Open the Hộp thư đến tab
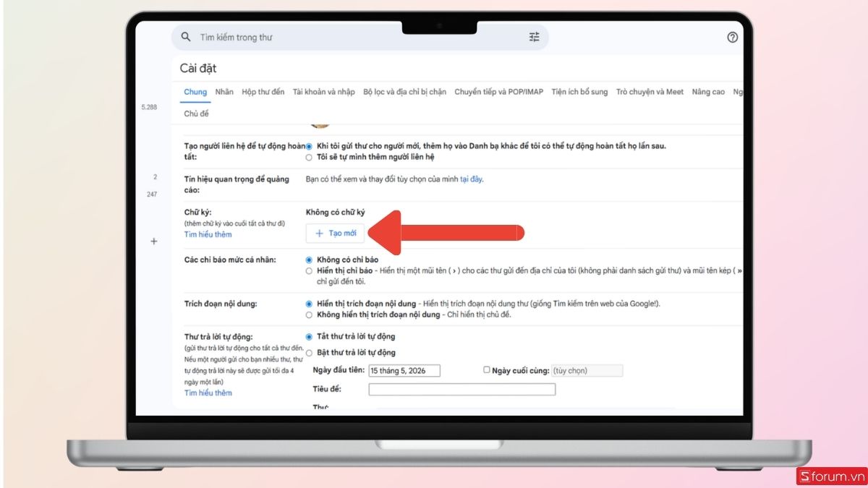 pyautogui.click(x=263, y=92)
